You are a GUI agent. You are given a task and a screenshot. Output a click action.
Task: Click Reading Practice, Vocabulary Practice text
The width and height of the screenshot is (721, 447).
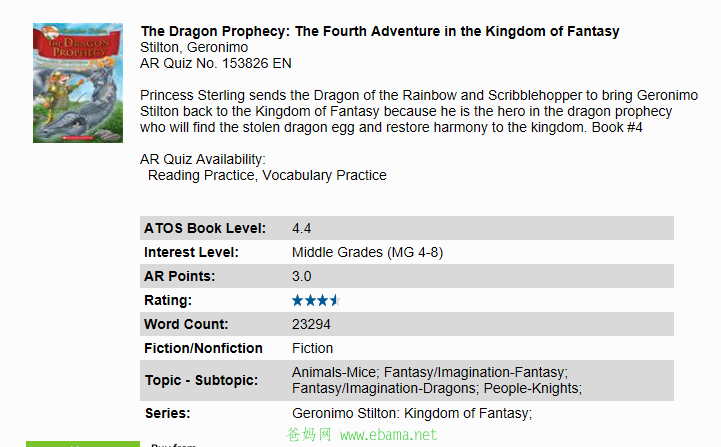point(267,175)
